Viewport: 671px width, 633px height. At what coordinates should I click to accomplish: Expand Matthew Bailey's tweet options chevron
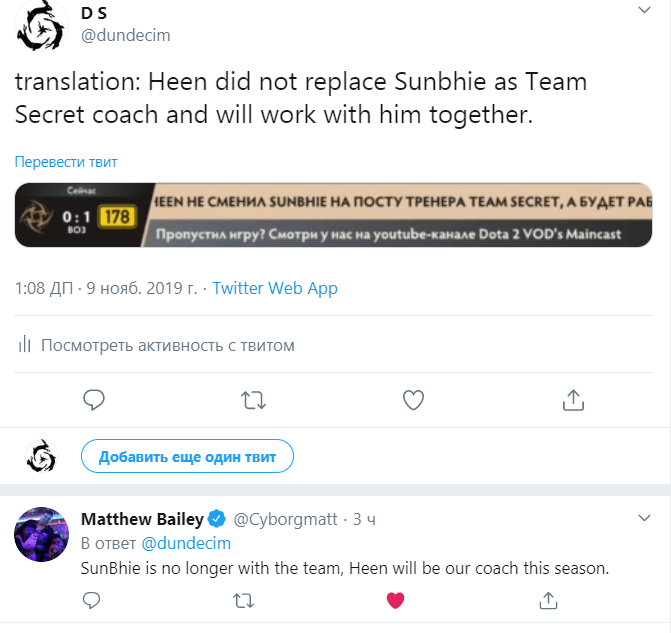[x=645, y=518]
